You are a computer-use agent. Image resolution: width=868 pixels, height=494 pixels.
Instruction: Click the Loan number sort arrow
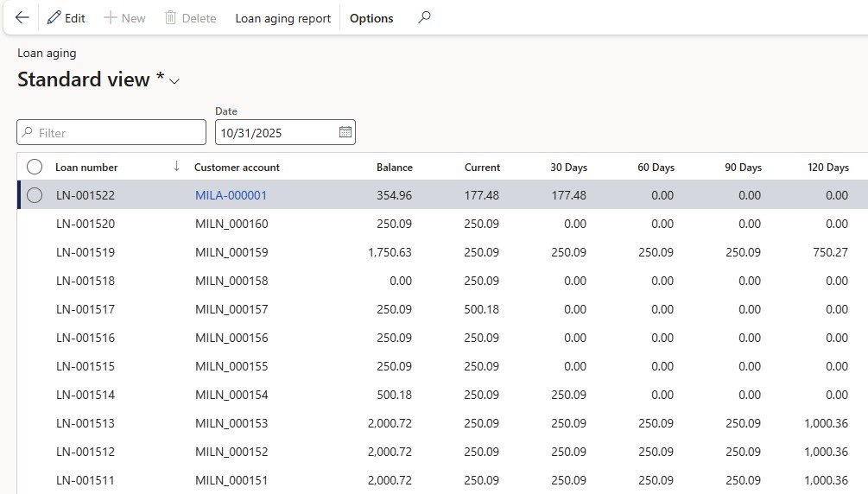point(177,167)
